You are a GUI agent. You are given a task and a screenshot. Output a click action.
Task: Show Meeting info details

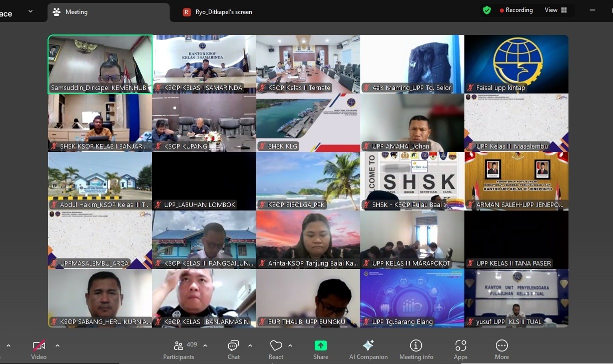click(x=416, y=350)
